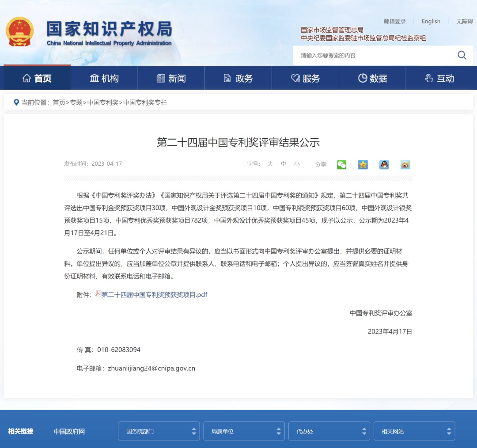The height and width of the screenshot is (448, 477).
Task: Download 第二十四届中国专利奖预获奖项目.pdf
Action: tap(154, 295)
